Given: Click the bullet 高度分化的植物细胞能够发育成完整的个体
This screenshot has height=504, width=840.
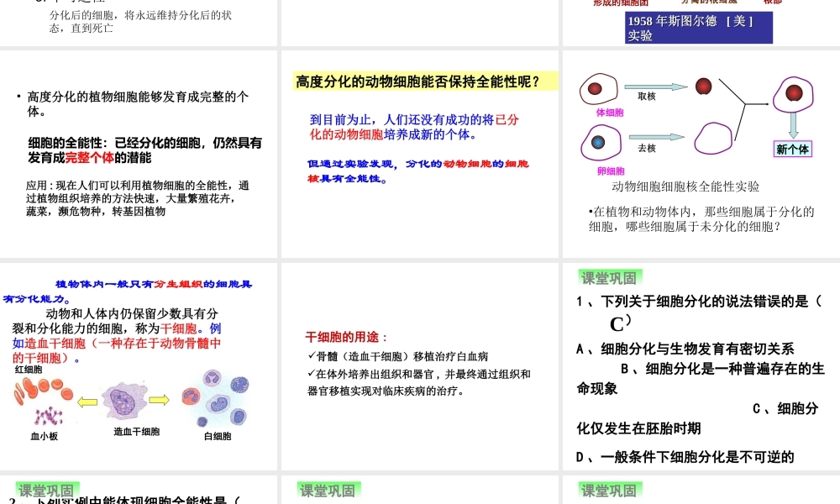Looking at the screenshot, I should point(138,104).
